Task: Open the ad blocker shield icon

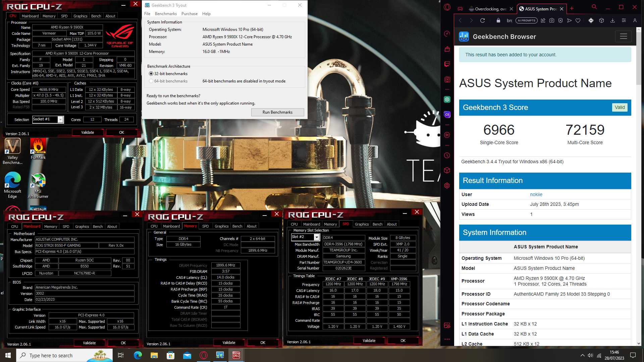Action: tap(560, 20)
